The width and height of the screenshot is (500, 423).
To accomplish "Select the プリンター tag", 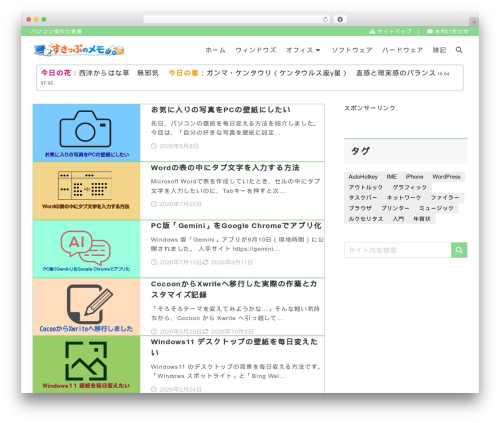I will click(395, 208).
